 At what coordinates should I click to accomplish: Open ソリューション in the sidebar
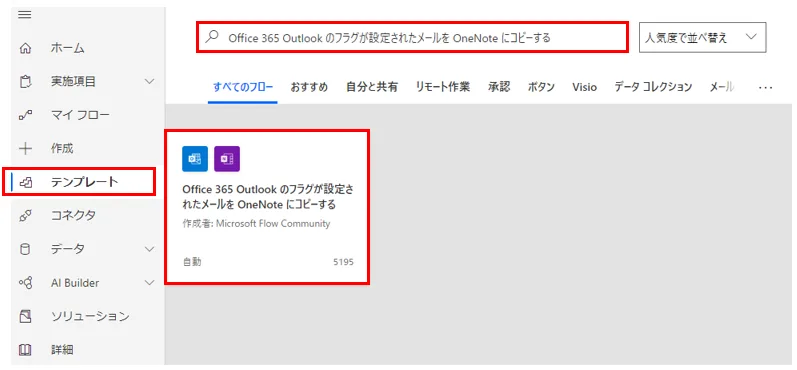90,316
